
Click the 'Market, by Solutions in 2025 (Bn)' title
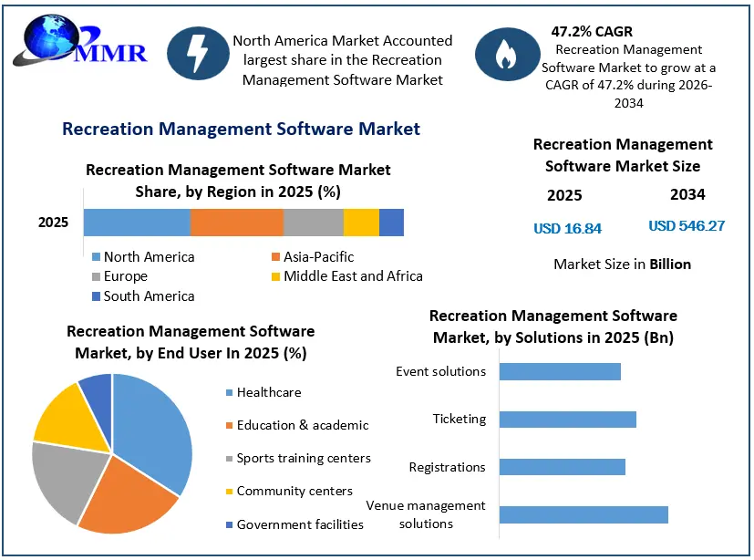(x=553, y=337)
